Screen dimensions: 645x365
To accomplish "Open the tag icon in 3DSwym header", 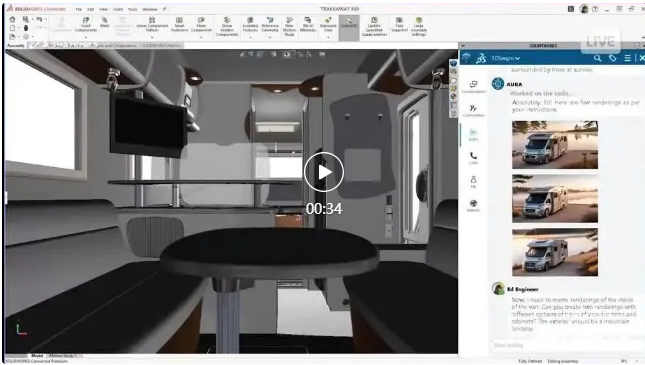I will (613, 58).
